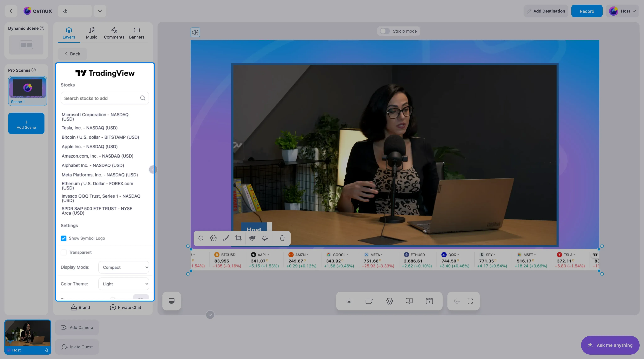Click the media player icon in the control bar
Image resolution: width=644 pixels, height=359 pixels.
pos(429,301)
